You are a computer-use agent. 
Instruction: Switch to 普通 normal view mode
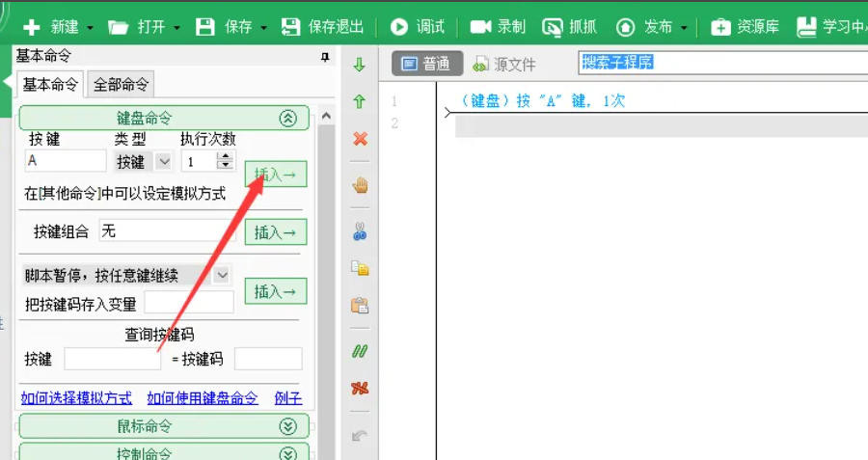[x=426, y=65]
